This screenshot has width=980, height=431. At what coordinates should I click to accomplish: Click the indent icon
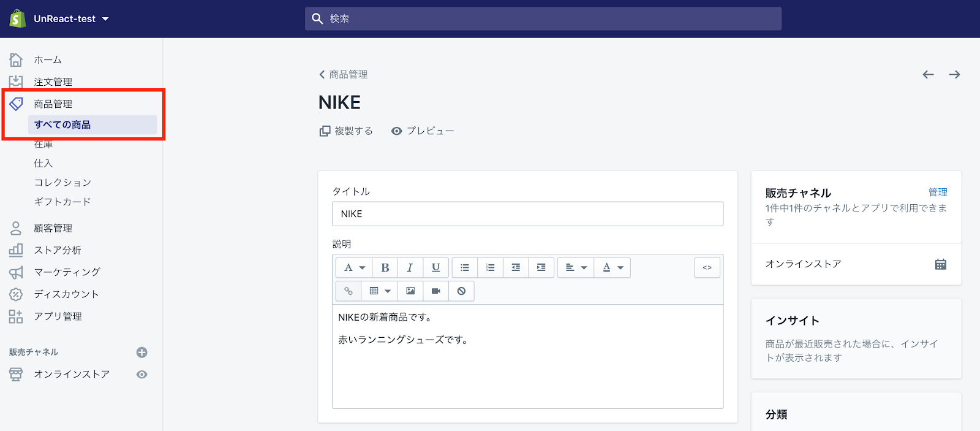[x=541, y=267]
